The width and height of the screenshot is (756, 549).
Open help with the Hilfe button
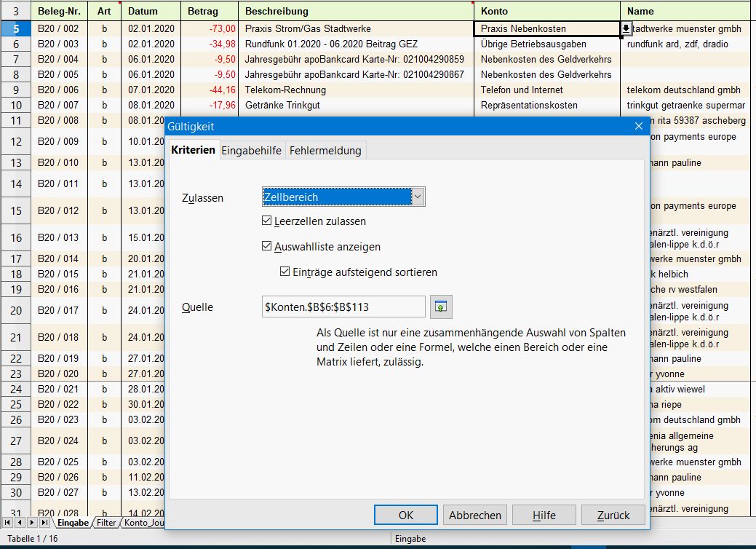pos(544,515)
